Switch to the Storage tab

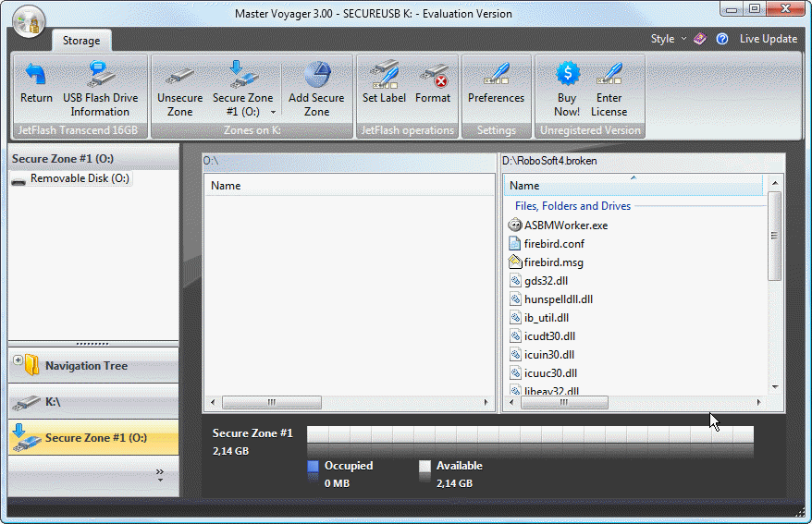[81, 41]
